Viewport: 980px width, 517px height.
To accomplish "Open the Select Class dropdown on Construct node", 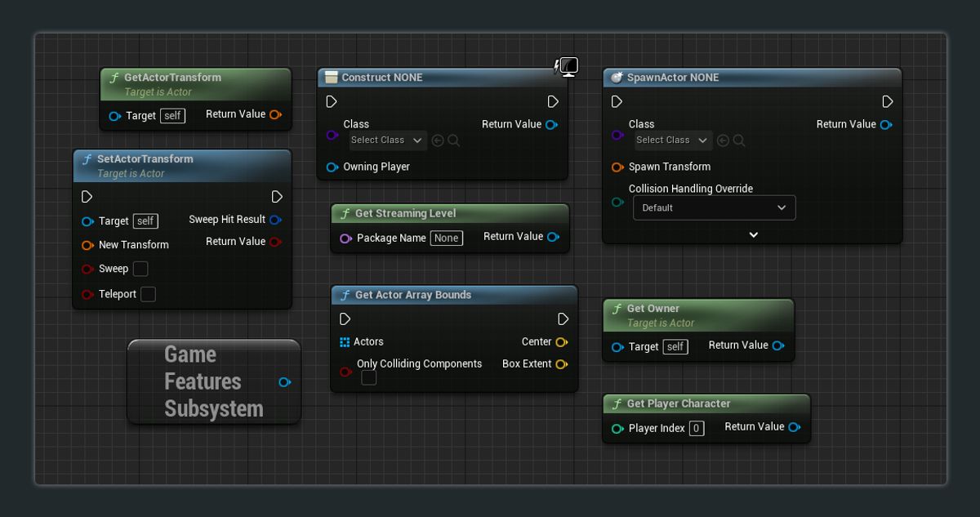I will 387,140.
